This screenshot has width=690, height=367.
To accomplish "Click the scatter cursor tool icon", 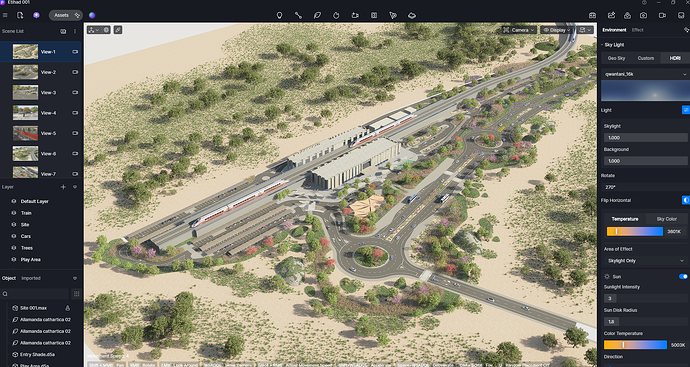I will [x=393, y=15].
